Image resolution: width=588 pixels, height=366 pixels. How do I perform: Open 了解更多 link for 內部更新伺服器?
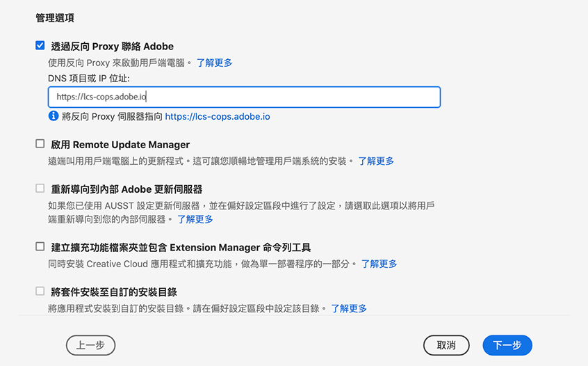tap(195, 219)
